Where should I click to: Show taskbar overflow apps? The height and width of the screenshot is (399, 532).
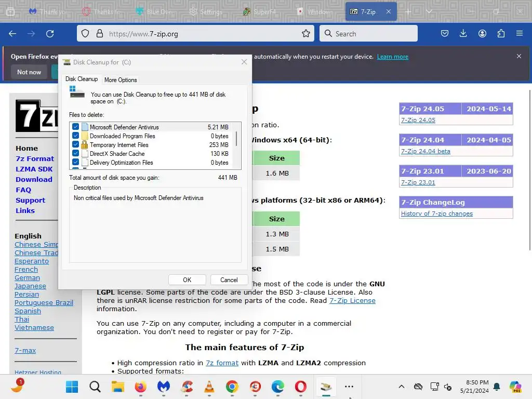[349, 387]
